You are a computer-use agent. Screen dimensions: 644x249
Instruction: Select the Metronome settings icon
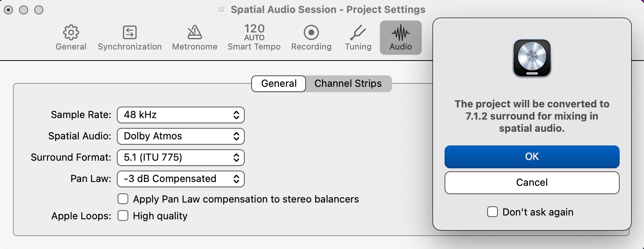pos(194,37)
